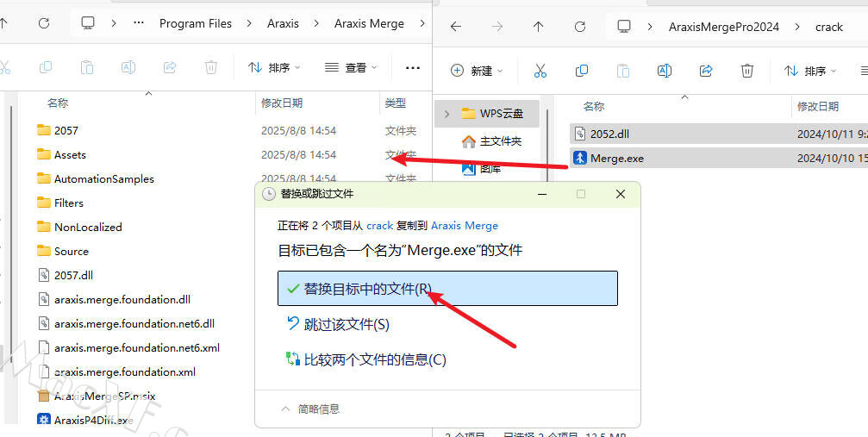868x437 pixels.
Task: Open 查看 view dropdown in the Araxis Merge window
Action: pos(351,67)
